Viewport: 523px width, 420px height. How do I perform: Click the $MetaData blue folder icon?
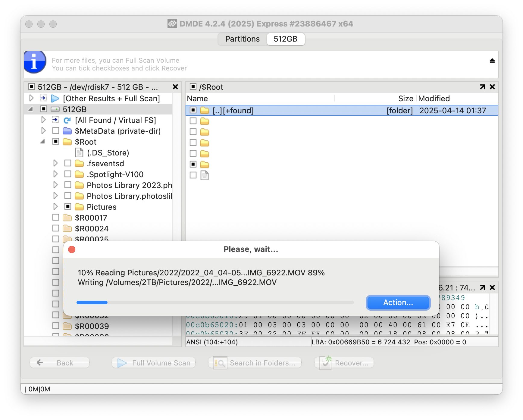(x=67, y=131)
